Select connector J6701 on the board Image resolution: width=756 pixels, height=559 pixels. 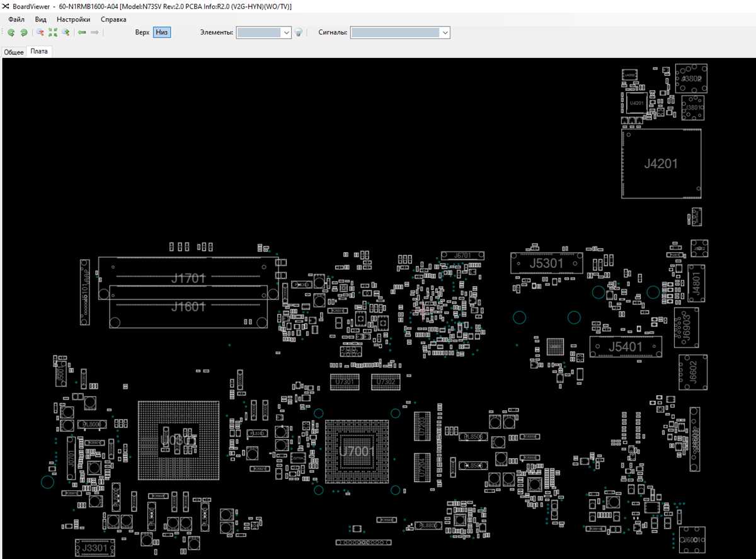[x=463, y=255]
